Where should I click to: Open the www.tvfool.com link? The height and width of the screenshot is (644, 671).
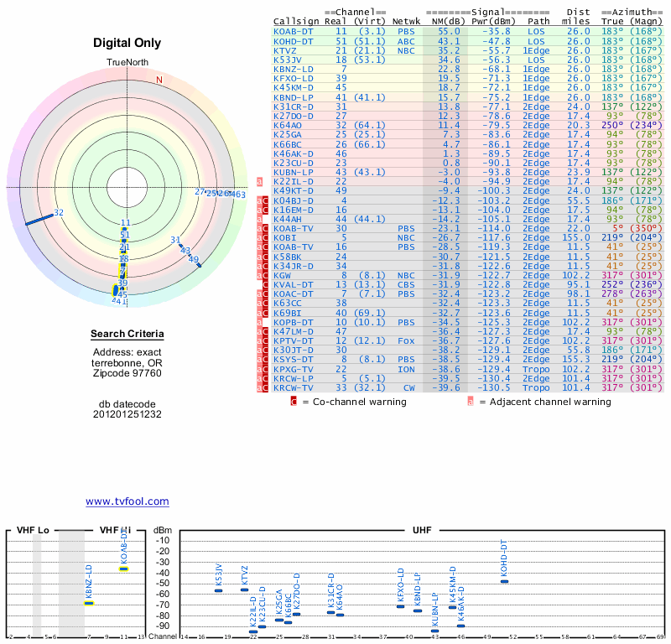(x=127, y=501)
